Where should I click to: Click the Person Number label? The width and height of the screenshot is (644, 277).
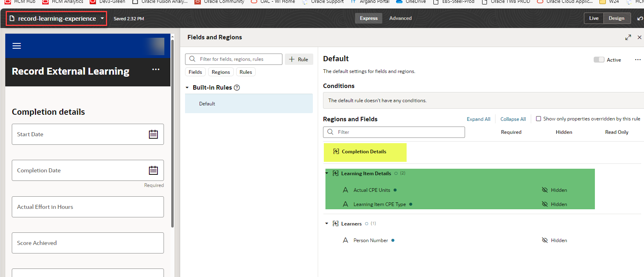click(370, 240)
